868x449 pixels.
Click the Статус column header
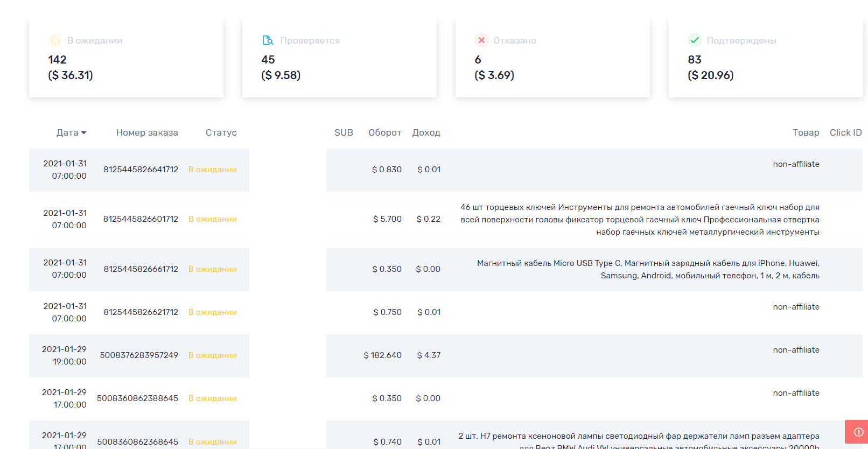pos(221,133)
